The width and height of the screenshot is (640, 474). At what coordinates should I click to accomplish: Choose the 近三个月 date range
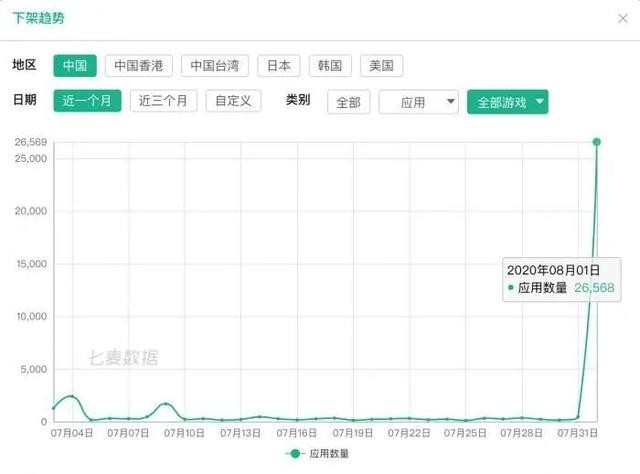163,101
